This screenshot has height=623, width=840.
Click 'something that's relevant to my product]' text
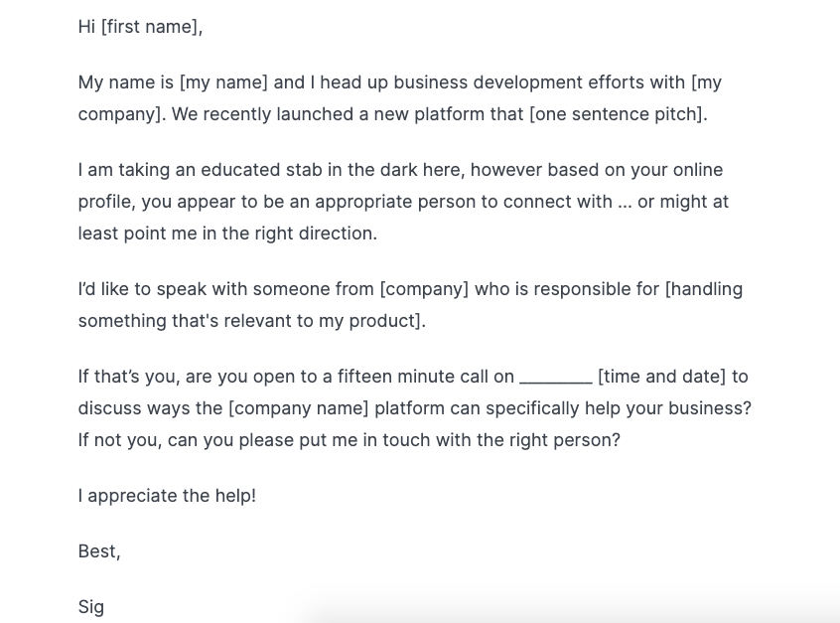click(x=252, y=321)
